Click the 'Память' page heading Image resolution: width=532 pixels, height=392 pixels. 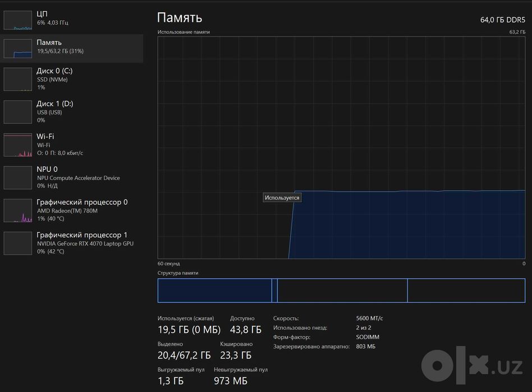[180, 17]
